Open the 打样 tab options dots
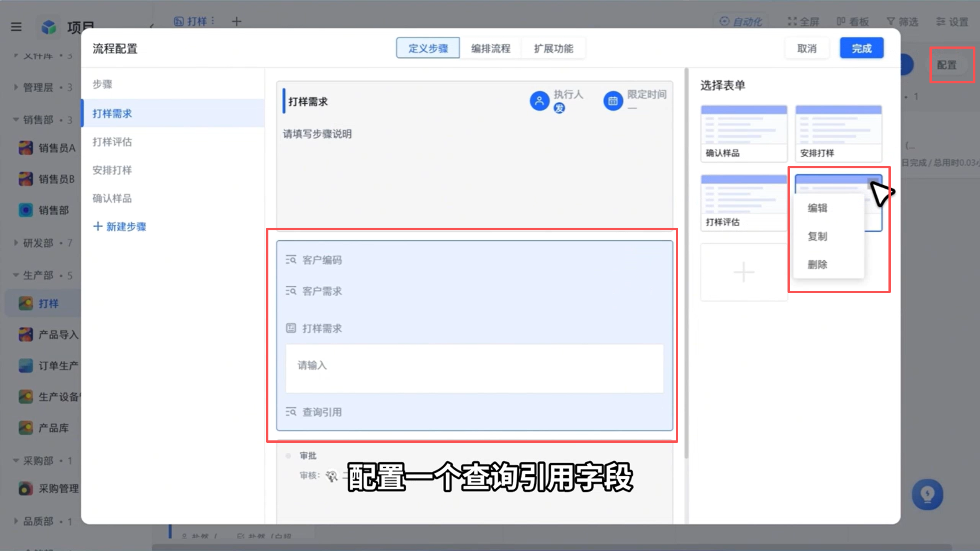980x551 pixels. (213, 21)
